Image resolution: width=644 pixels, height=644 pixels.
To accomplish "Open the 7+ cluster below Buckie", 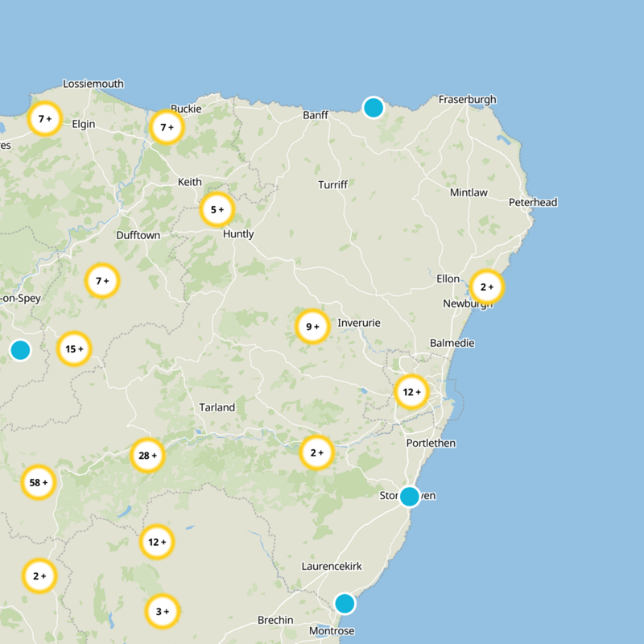I will (x=167, y=127).
